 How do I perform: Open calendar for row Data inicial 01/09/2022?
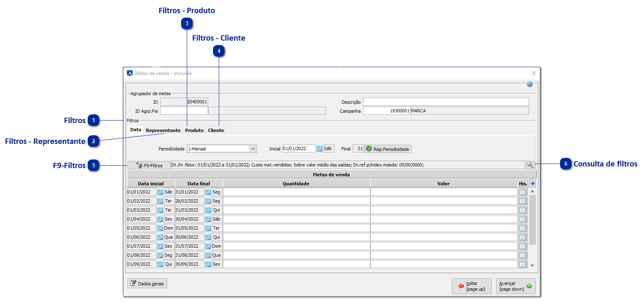pyautogui.click(x=160, y=264)
